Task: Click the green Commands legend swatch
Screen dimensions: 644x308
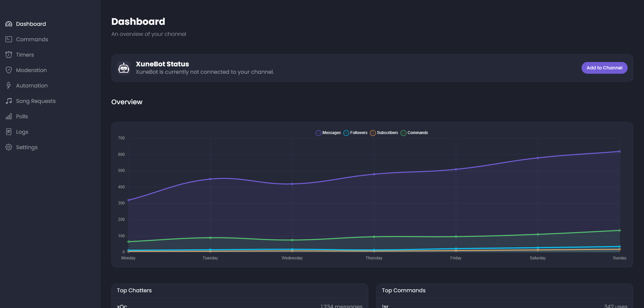Action: click(404, 133)
